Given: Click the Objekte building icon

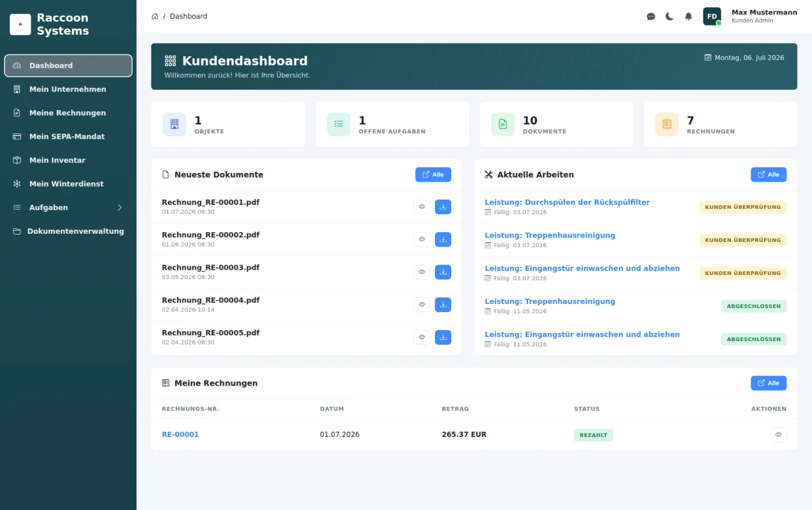Looking at the screenshot, I should point(175,124).
